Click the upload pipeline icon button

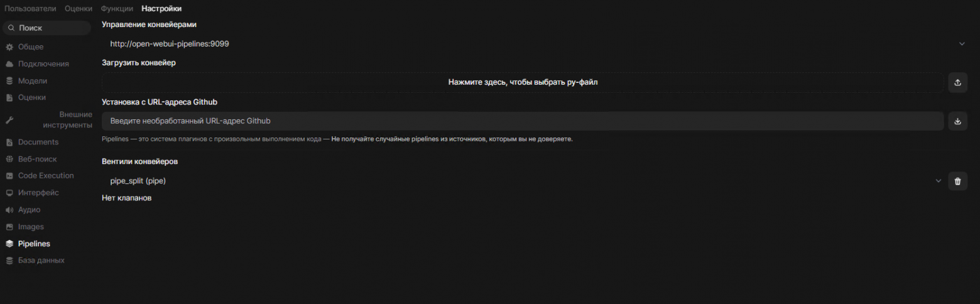[957, 82]
